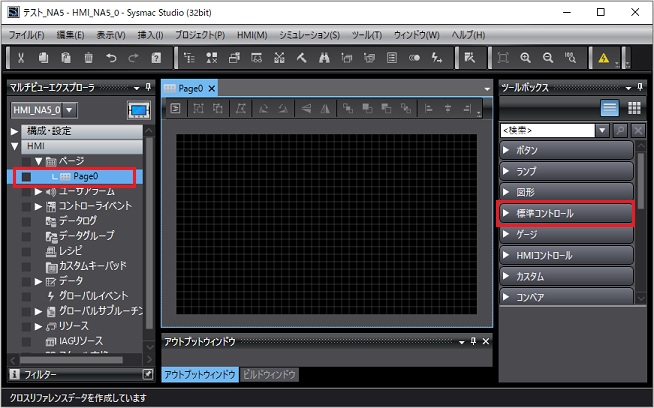
Task: Click the align right icon in page toolbar
Action: pos(468,109)
